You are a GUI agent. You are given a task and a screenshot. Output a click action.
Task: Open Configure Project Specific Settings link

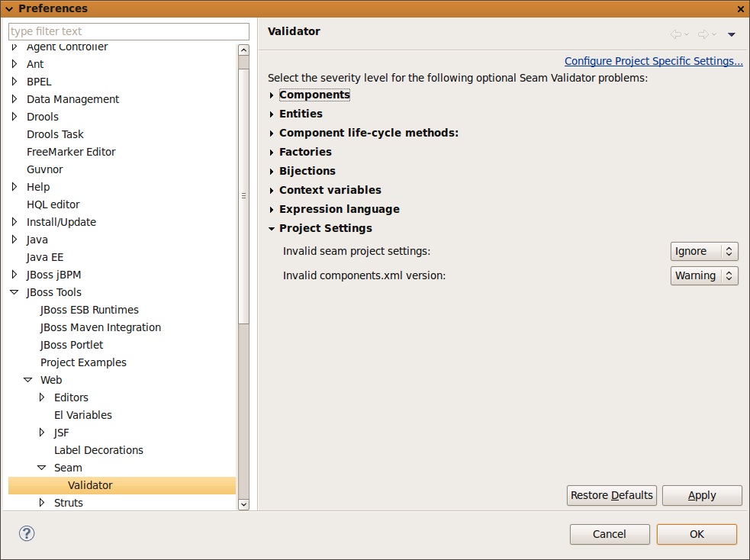coord(653,61)
